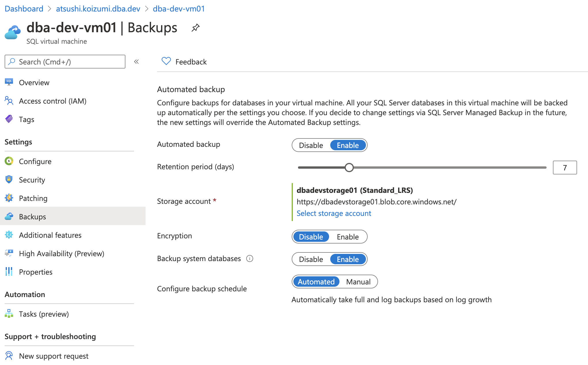
Task: Click the Feedback heart icon
Action: click(x=166, y=61)
